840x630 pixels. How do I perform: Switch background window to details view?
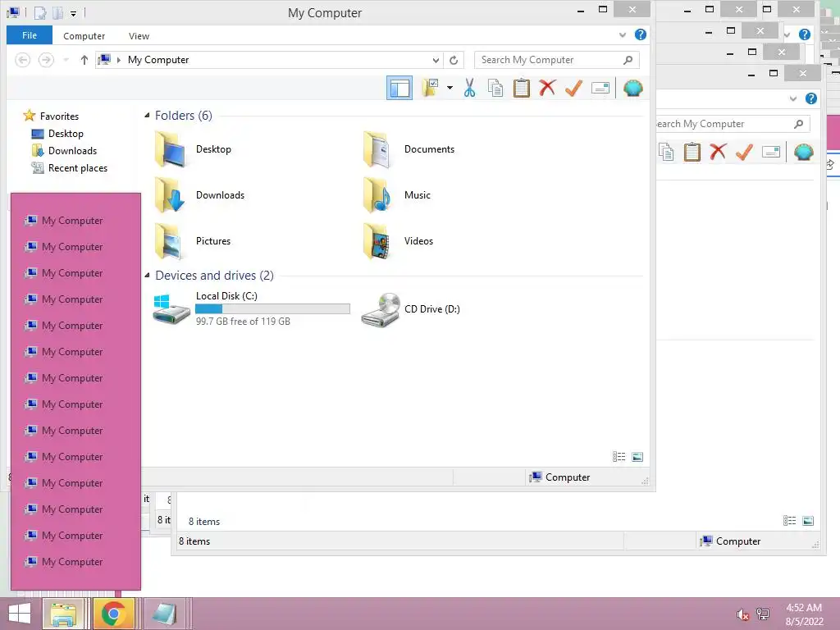tap(790, 521)
